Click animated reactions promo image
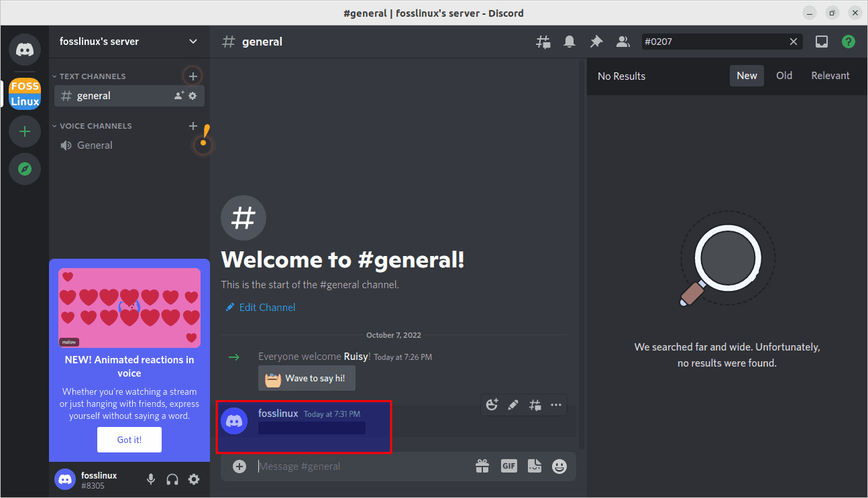The width and height of the screenshot is (868, 498). pos(129,308)
